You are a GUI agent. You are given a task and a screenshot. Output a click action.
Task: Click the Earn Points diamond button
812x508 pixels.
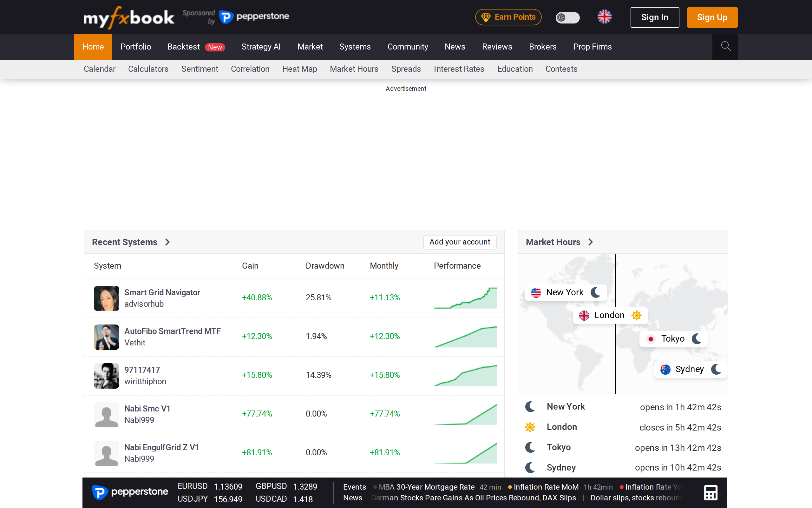coord(508,17)
